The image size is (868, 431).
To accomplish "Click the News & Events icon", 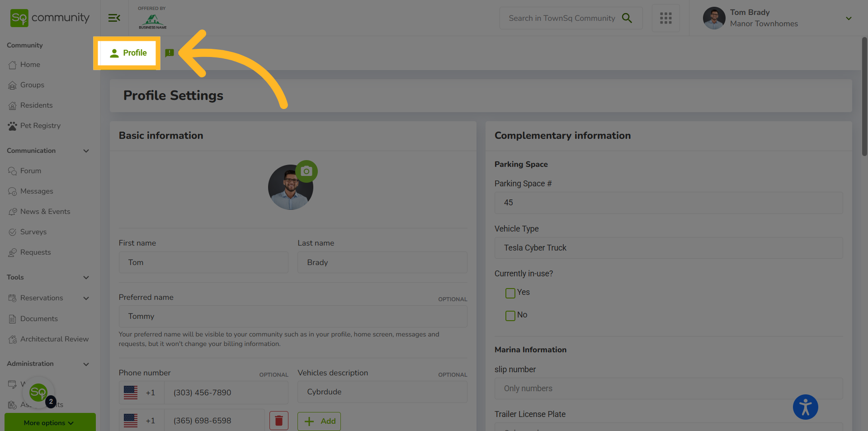I will (12, 212).
